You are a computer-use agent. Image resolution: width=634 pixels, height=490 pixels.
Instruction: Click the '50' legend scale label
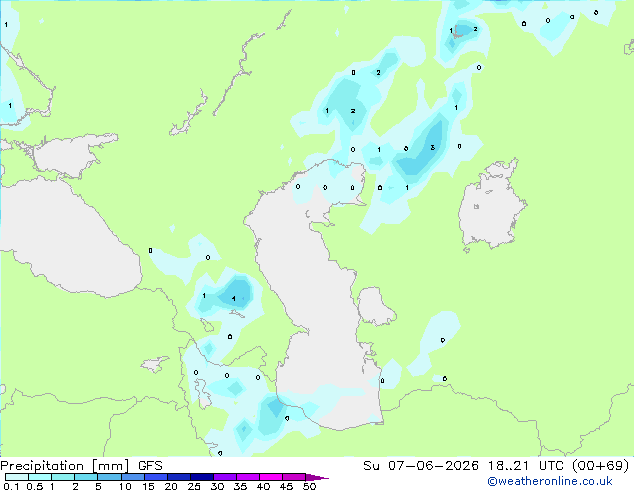click(309, 486)
